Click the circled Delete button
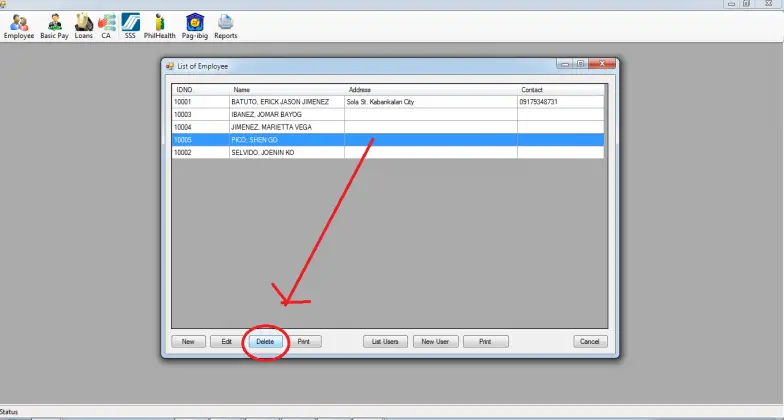This screenshot has width=784, height=420. pyautogui.click(x=265, y=342)
